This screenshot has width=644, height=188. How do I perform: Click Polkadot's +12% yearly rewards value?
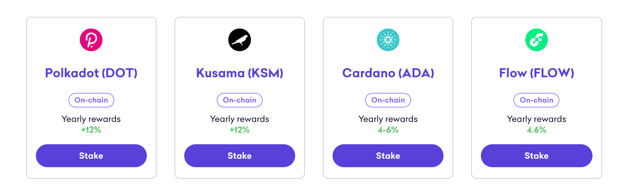tap(91, 130)
